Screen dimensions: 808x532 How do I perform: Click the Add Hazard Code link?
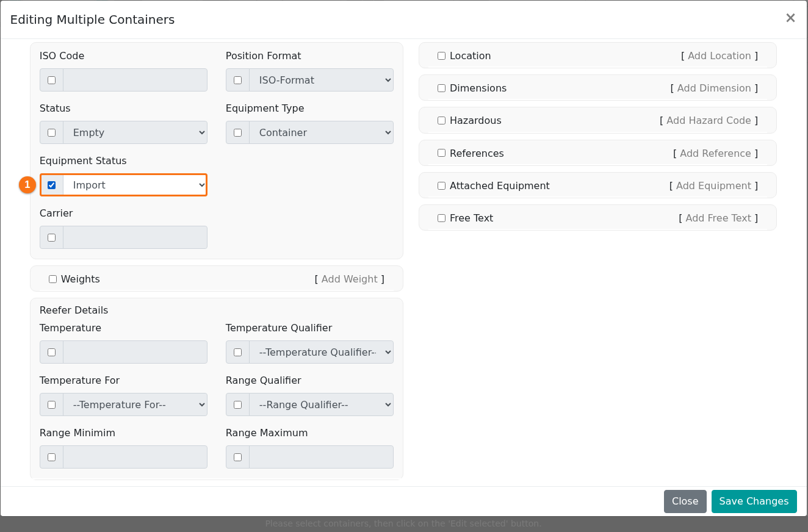(709, 120)
